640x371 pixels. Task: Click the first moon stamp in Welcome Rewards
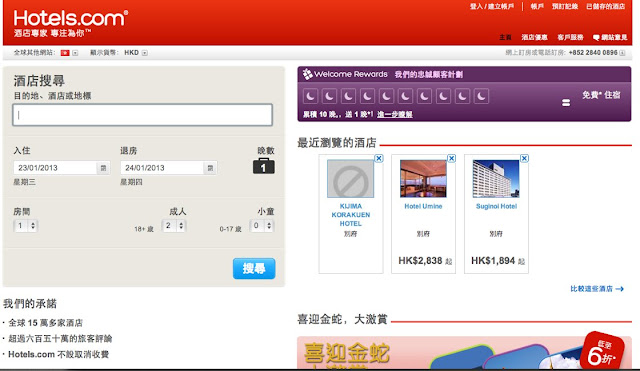[311, 96]
